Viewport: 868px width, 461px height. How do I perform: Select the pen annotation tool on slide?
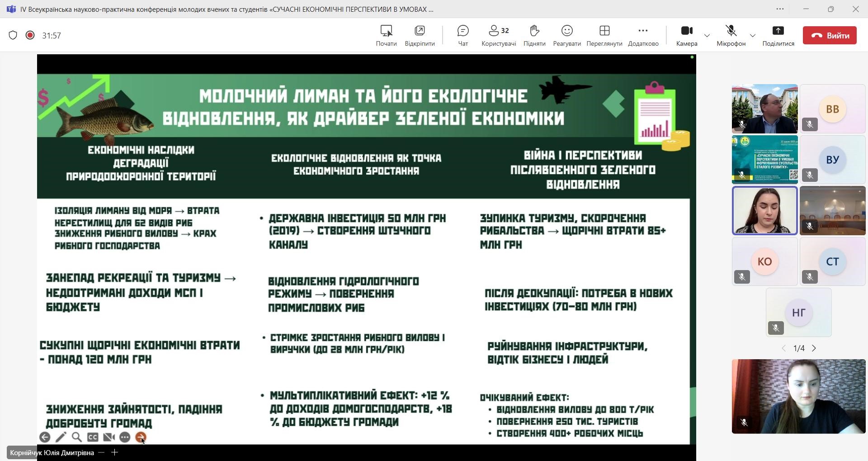[x=61, y=437]
